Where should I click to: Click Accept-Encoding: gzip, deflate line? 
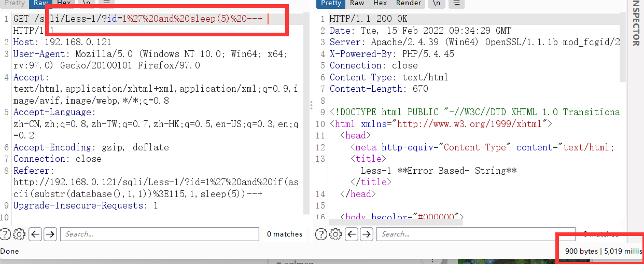point(91,147)
